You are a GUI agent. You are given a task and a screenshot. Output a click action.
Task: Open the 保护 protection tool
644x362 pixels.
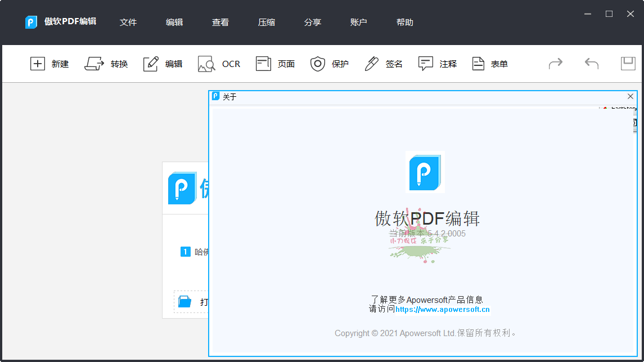pos(329,64)
